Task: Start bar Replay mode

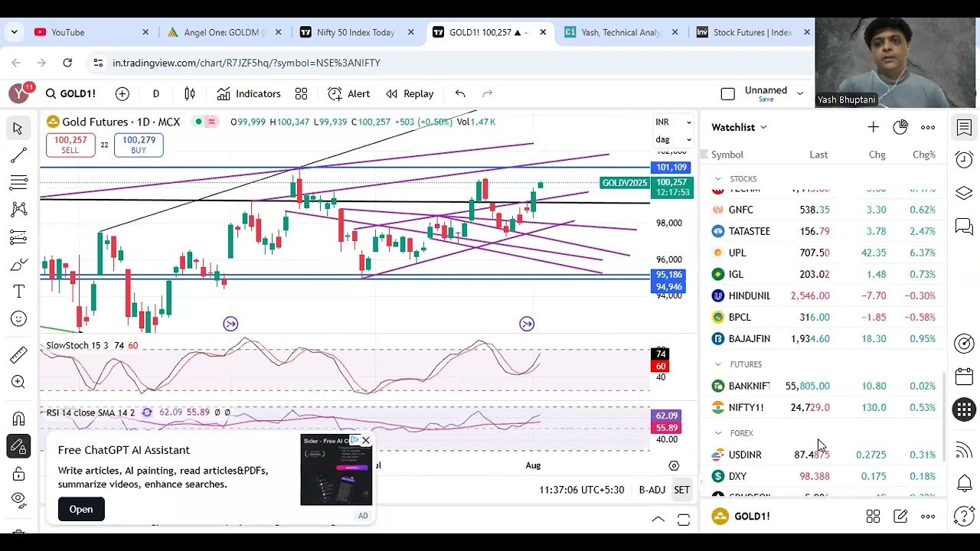Action: [410, 93]
